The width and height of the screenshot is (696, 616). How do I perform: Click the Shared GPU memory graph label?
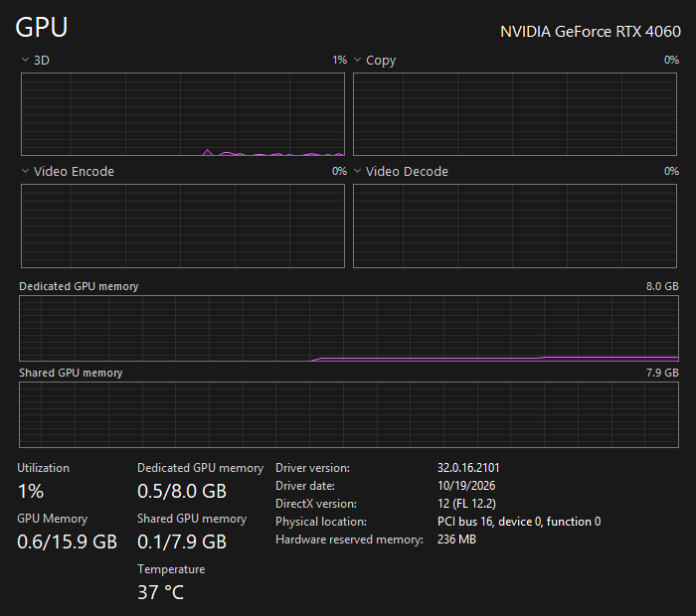[71, 373]
